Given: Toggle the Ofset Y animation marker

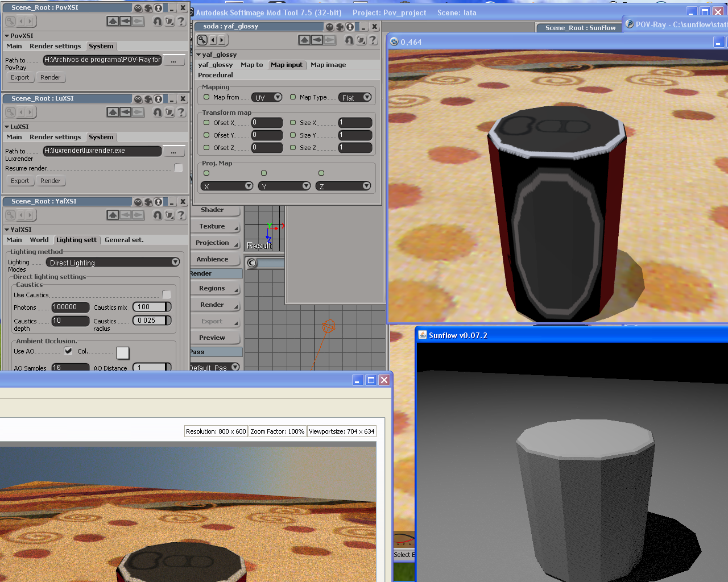Looking at the screenshot, I should pyautogui.click(x=207, y=135).
